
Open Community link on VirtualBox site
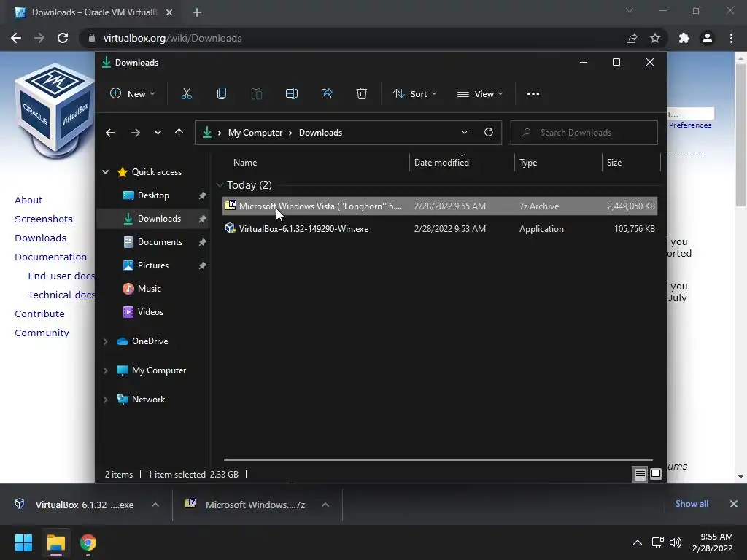tap(42, 332)
